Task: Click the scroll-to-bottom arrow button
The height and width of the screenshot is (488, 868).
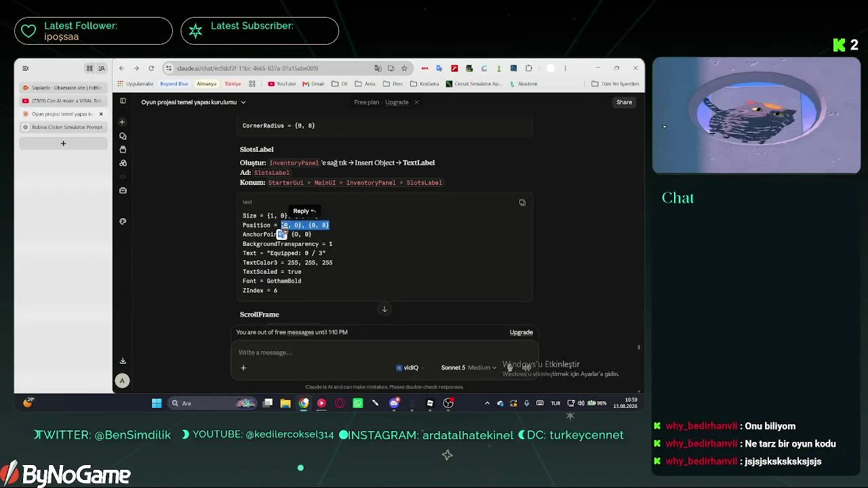Action: tap(384, 309)
